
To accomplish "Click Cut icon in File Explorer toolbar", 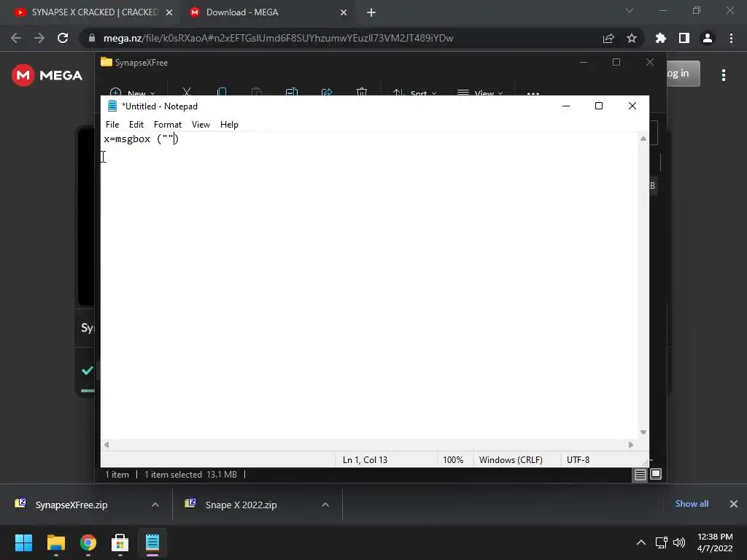I will [x=187, y=91].
